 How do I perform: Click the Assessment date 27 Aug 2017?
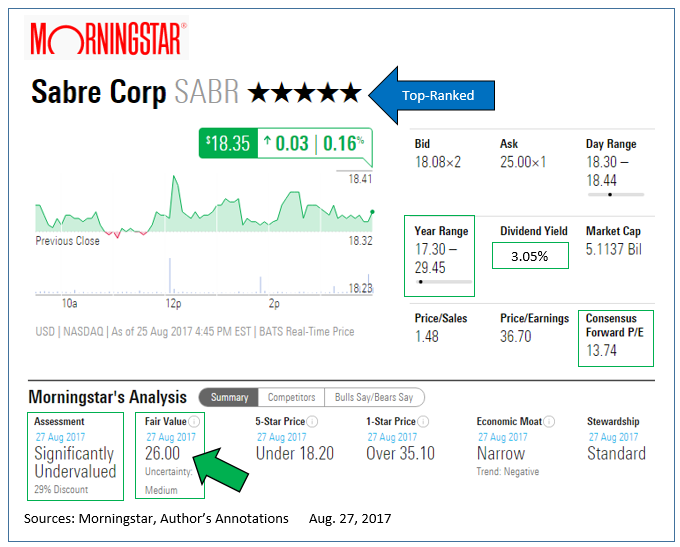pos(60,437)
